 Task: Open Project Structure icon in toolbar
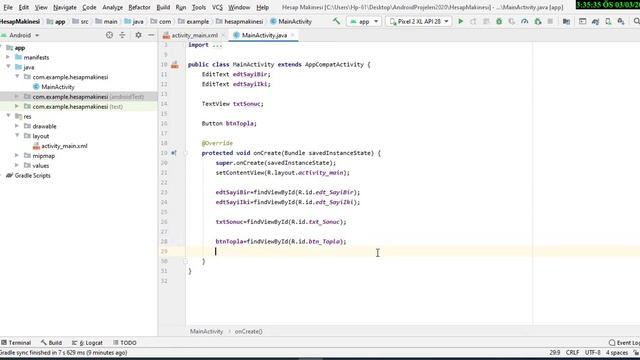click(x=566, y=21)
